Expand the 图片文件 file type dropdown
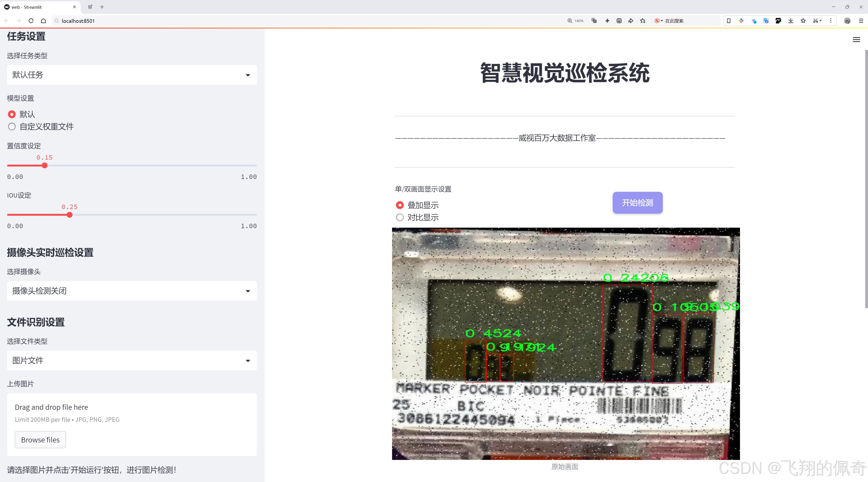This screenshot has width=868, height=482. coord(132,361)
